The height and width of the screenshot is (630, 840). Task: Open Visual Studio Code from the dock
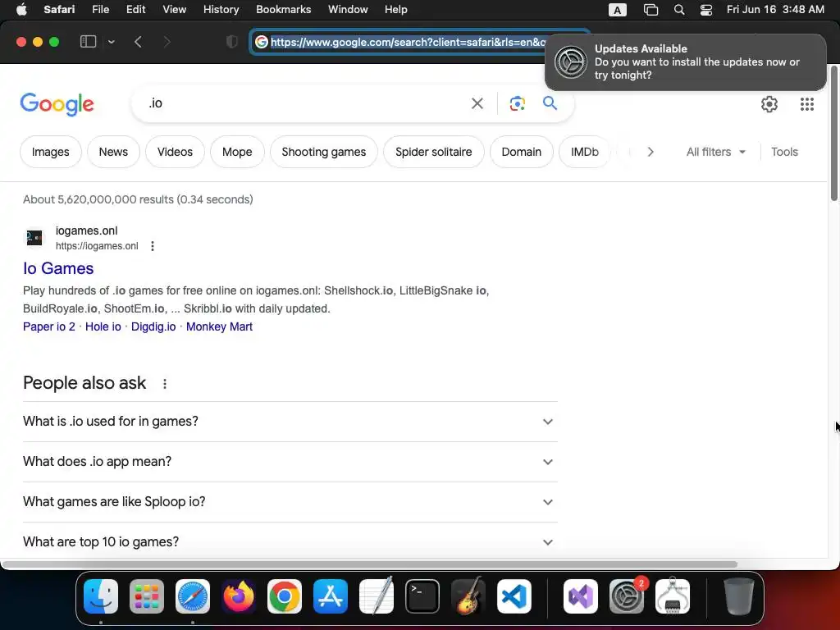point(514,596)
